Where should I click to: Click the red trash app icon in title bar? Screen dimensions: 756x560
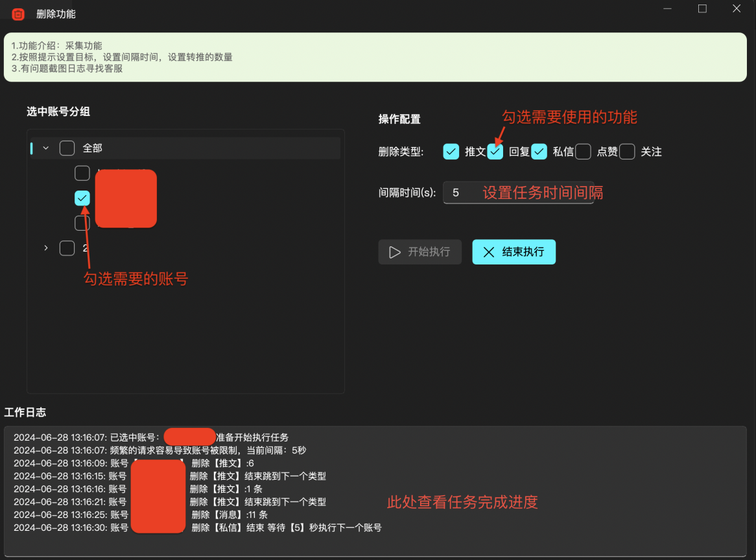point(18,14)
